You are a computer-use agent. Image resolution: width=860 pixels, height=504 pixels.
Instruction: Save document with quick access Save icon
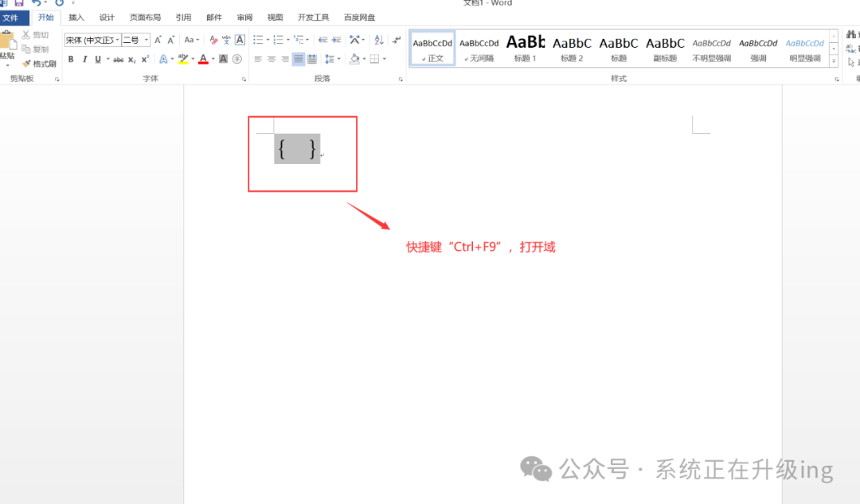[19, 2]
